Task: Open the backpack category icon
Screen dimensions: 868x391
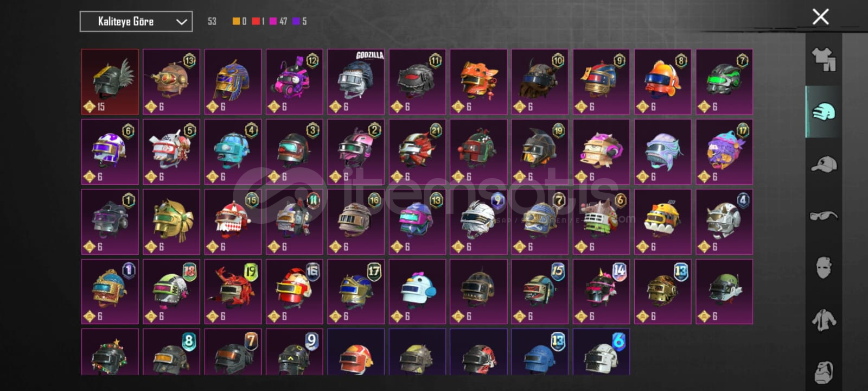Action: [x=823, y=370]
